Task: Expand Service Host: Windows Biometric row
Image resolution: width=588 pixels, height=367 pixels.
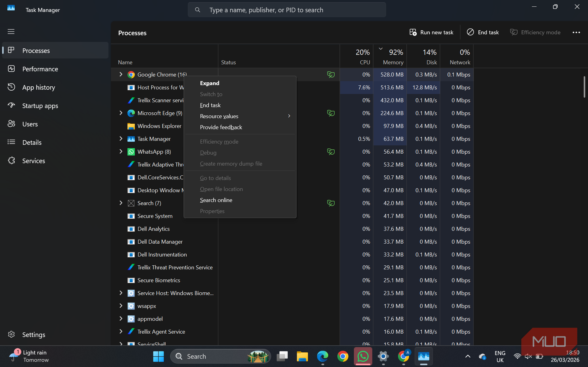Action: tap(121, 293)
